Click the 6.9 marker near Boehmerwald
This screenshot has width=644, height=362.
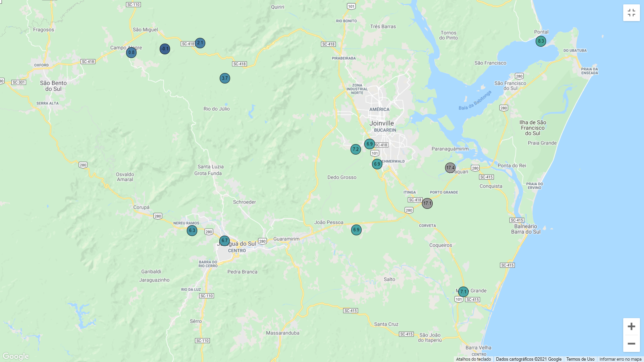(x=377, y=164)
